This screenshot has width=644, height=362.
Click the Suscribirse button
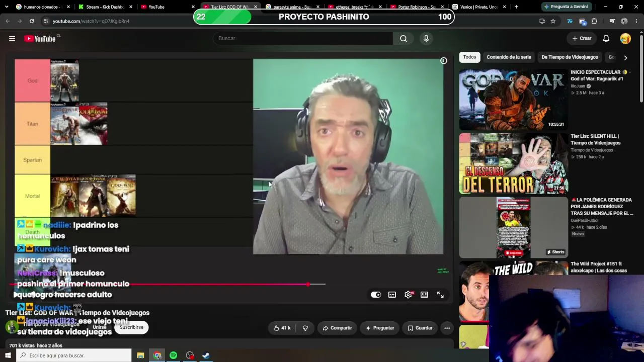click(131, 327)
